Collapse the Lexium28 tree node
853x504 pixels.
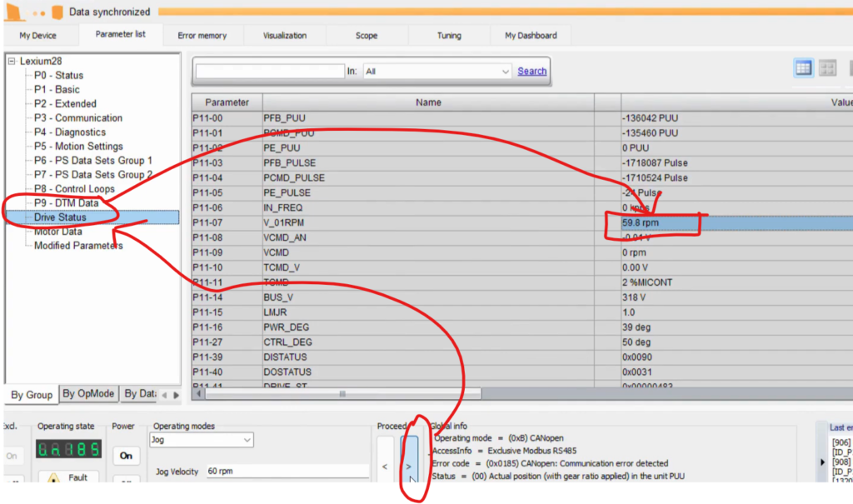[12, 61]
